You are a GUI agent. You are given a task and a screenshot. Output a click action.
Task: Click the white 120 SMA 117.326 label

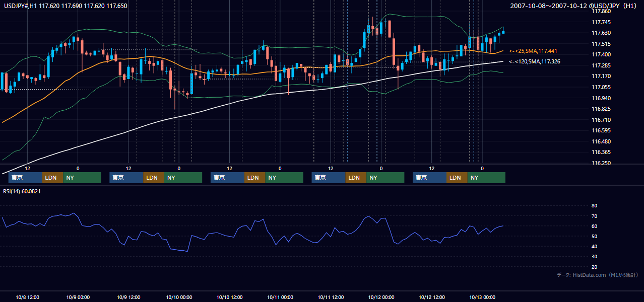pyautogui.click(x=535, y=61)
